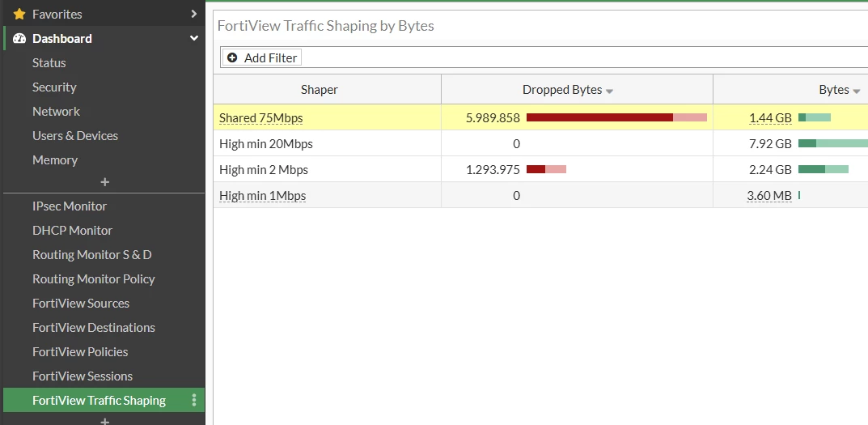Viewport: 868px width, 425px height.
Task: Click the Favorites star icon
Action: coord(19,14)
